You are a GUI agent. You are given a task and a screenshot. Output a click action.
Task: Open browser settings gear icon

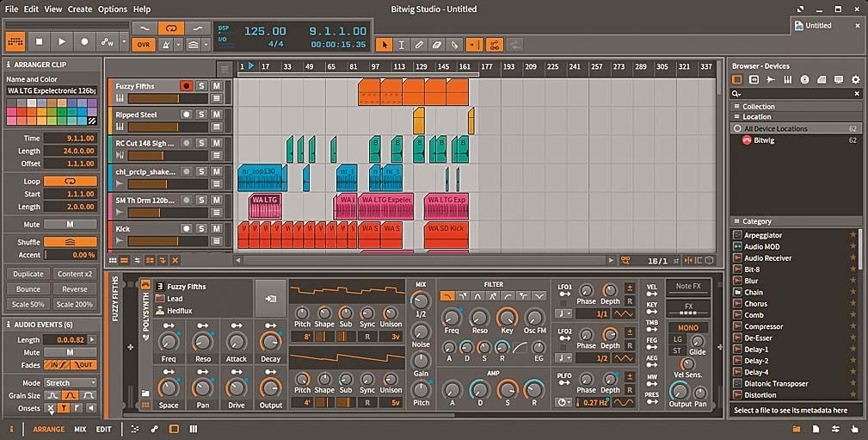[x=855, y=80]
